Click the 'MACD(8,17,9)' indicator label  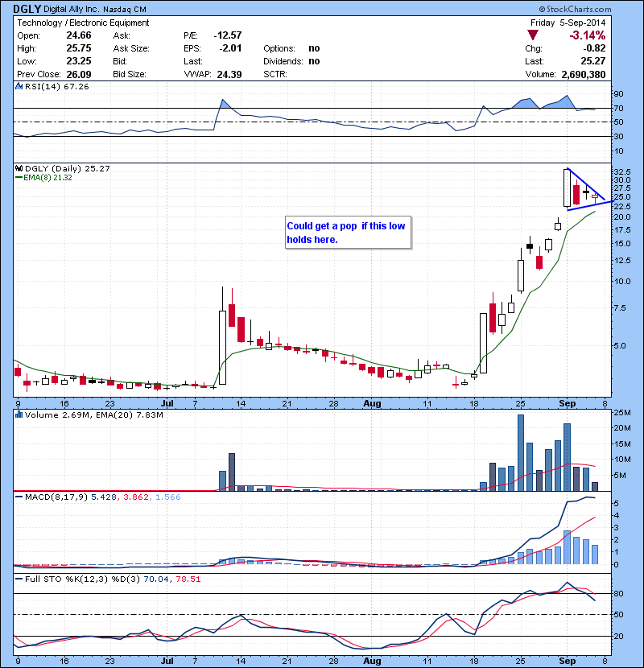pos(56,497)
